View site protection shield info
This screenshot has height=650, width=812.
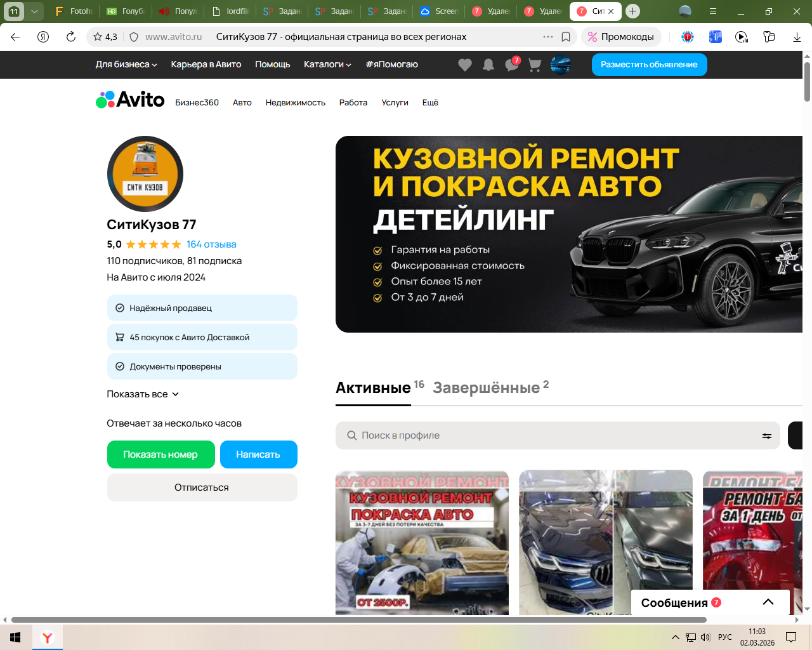click(134, 37)
